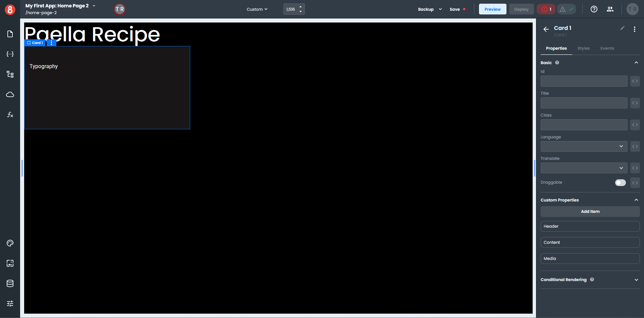This screenshot has height=318, width=644.
Task: Open the Translate dropdown
Action: coord(584,168)
